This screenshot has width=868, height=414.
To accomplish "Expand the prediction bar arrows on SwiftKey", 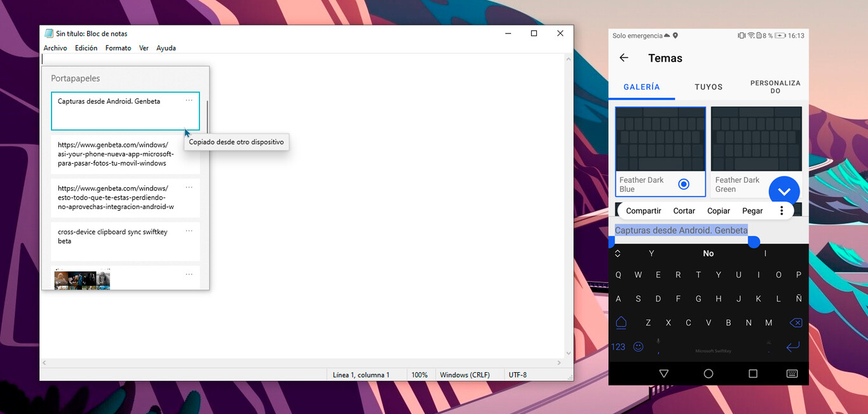I will [x=618, y=253].
